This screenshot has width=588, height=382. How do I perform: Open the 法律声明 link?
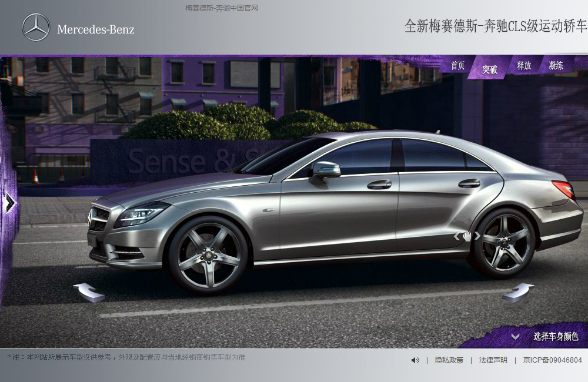click(493, 360)
